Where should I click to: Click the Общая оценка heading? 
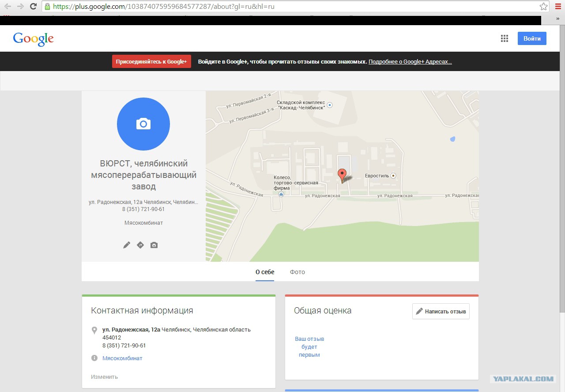tap(323, 311)
